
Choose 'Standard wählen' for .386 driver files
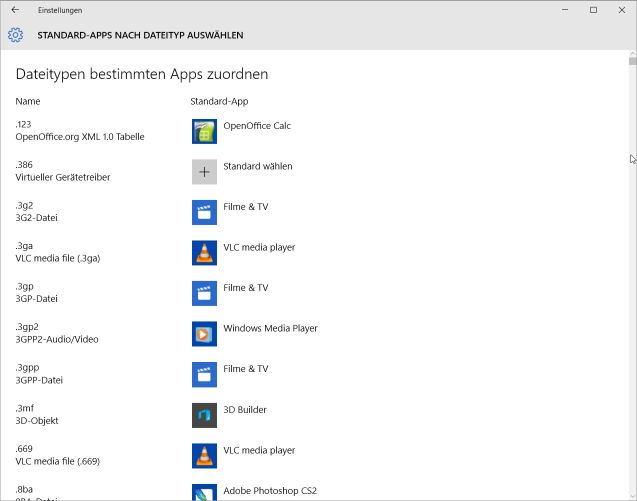[x=258, y=166]
